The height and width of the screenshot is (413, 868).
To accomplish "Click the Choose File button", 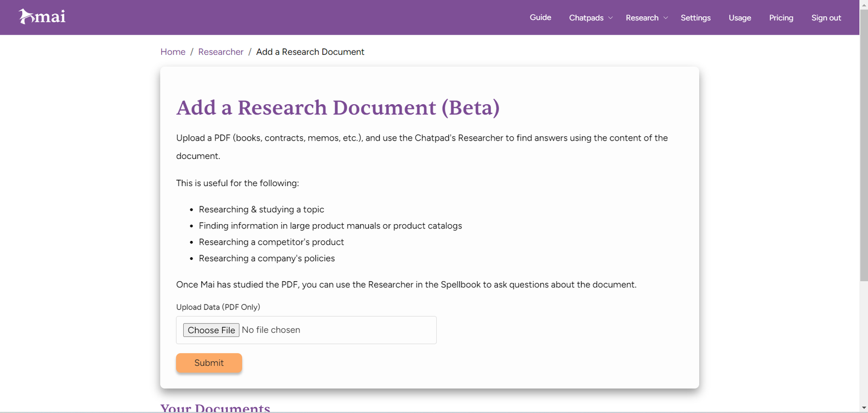I will point(211,330).
